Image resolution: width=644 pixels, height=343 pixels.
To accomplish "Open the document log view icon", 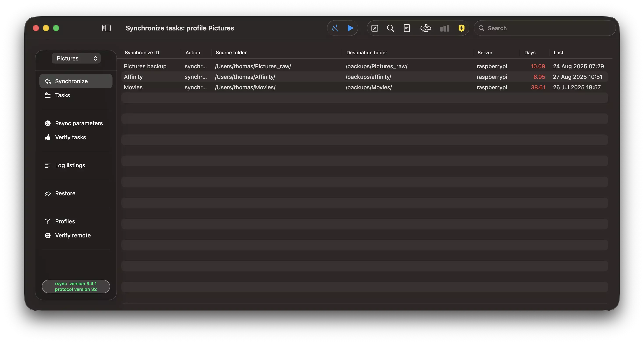I will 407,28.
